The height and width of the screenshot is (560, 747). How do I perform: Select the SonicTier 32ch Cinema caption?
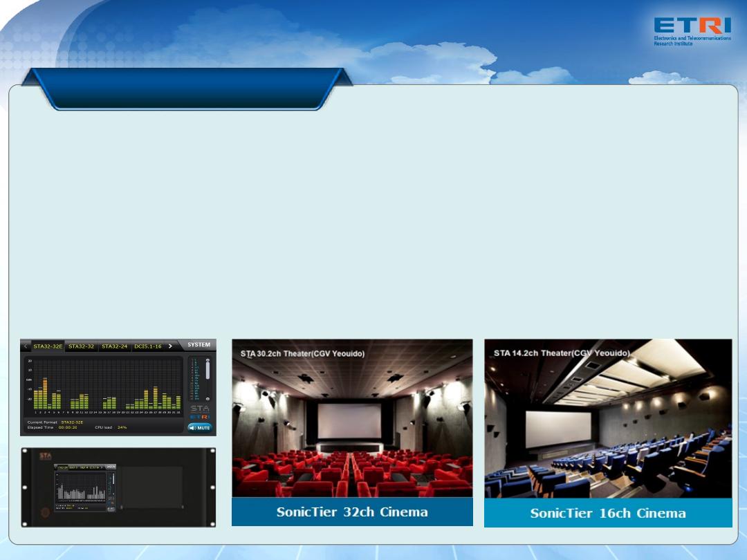pyautogui.click(x=352, y=512)
